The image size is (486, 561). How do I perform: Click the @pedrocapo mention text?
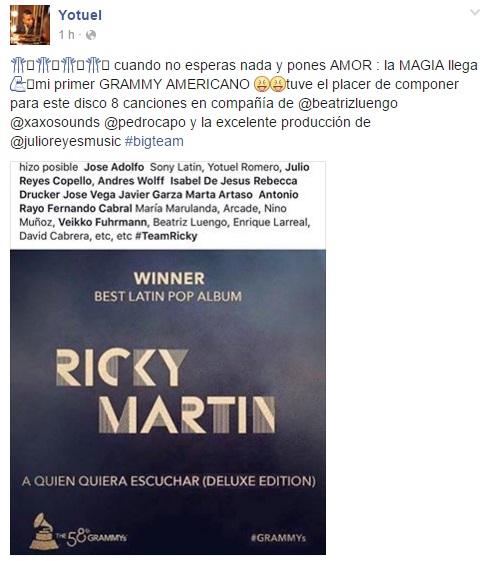pos(145,122)
